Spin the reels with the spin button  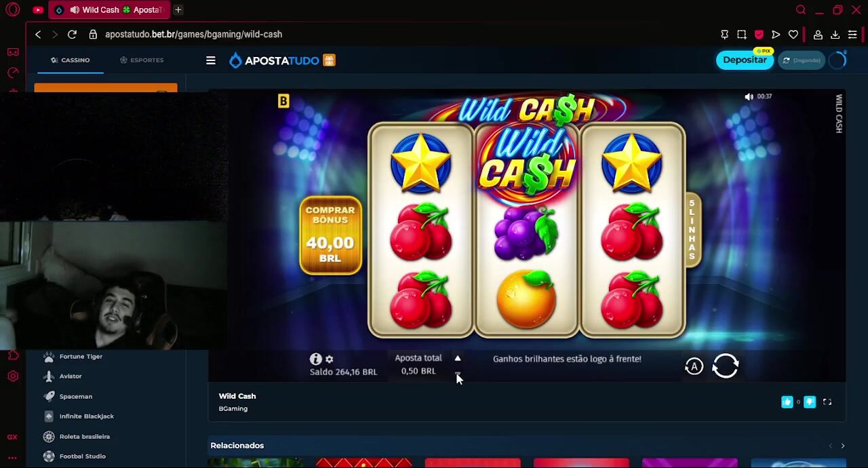point(726,366)
